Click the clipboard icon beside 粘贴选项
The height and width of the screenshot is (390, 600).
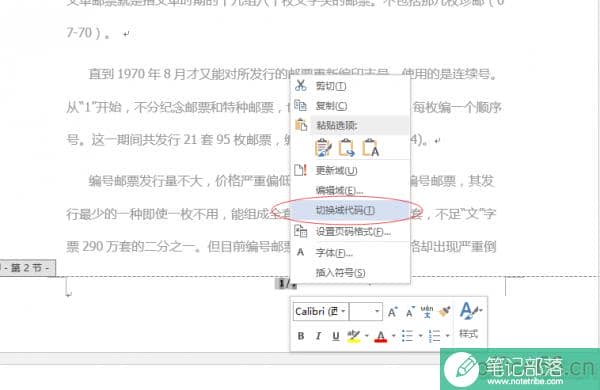(301, 125)
